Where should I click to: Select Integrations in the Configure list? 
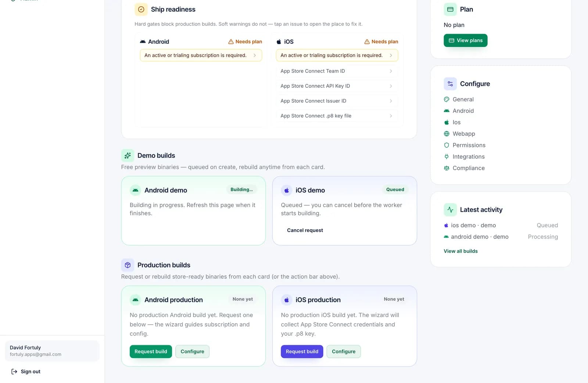tap(469, 156)
